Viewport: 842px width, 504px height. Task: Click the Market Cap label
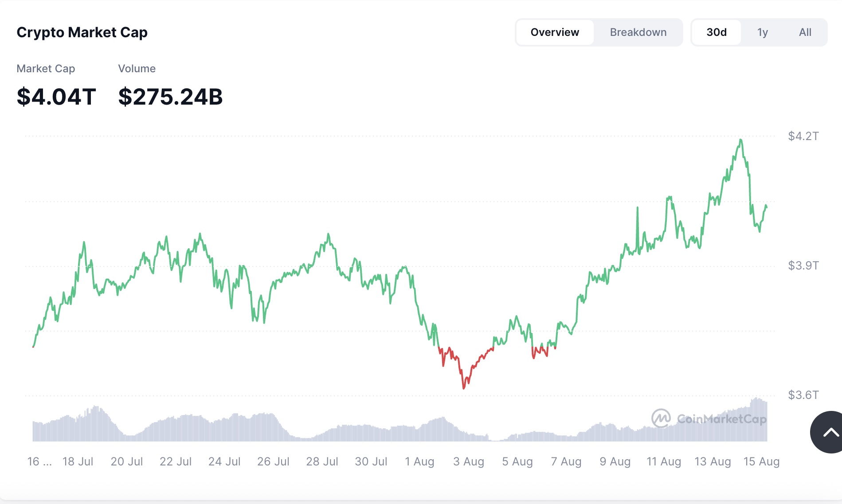(46, 69)
